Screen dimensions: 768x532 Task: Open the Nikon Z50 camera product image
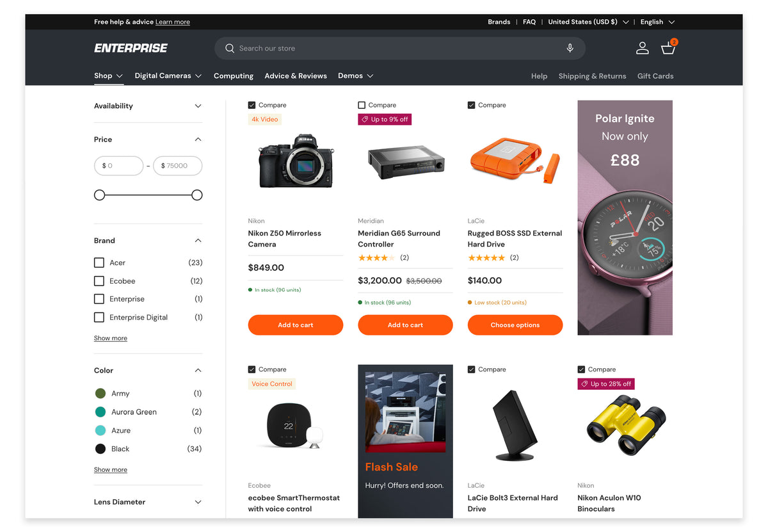[x=296, y=160]
